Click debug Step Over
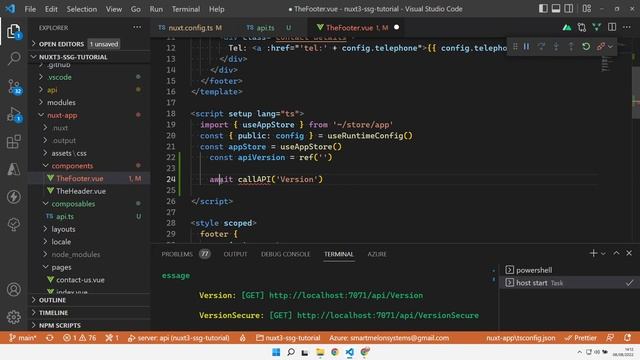Image resolution: width=640 pixels, height=360 pixels. click(541, 47)
